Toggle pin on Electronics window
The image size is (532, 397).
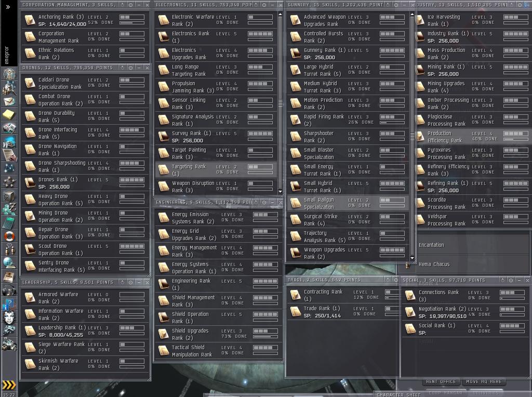pos(264,5)
